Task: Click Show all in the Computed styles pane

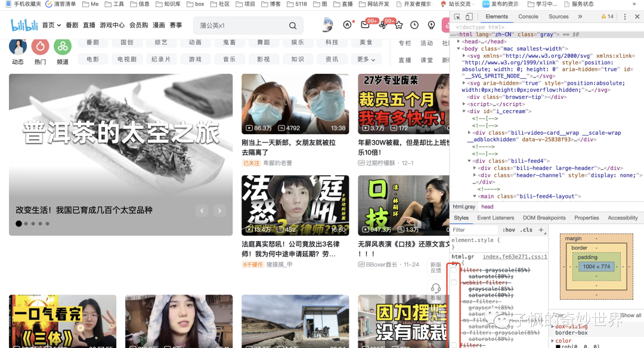Action: [x=631, y=315]
